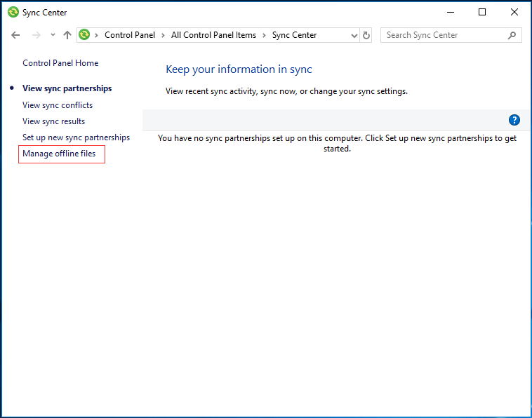Viewport: 532px width, 418px height.
Task: Open Set up new sync partnerships
Action: tap(76, 137)
